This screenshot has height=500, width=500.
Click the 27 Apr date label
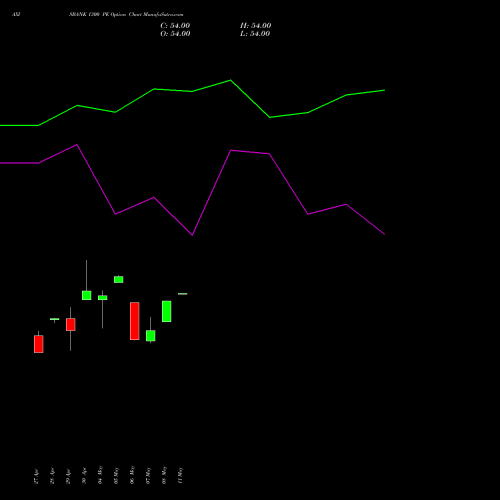click(x=36, y=476)
